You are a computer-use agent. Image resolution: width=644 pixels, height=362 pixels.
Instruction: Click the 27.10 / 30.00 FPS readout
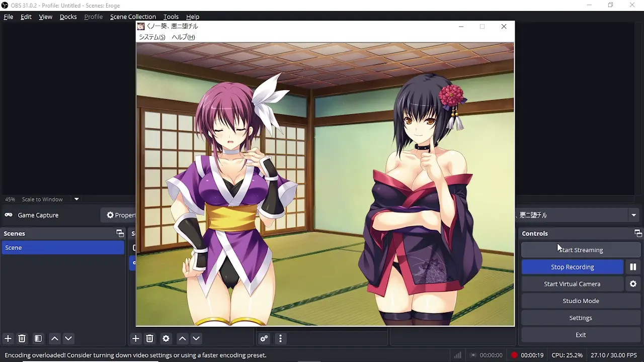click(x=614, y=355)
